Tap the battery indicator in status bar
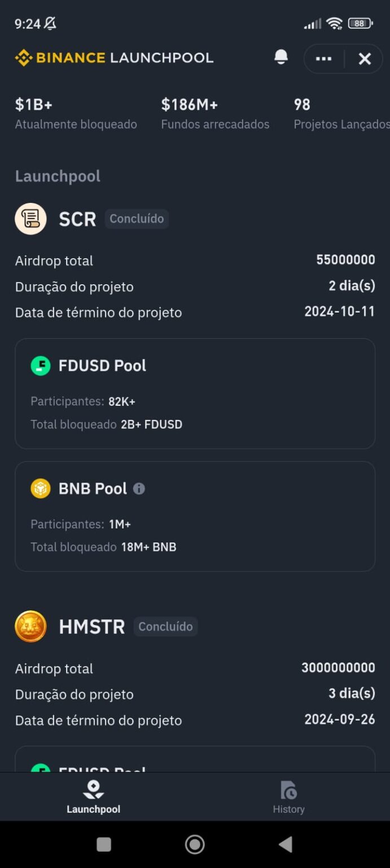Image resolution: width=390 pixels, height=868 pixels. click(360, 23)
